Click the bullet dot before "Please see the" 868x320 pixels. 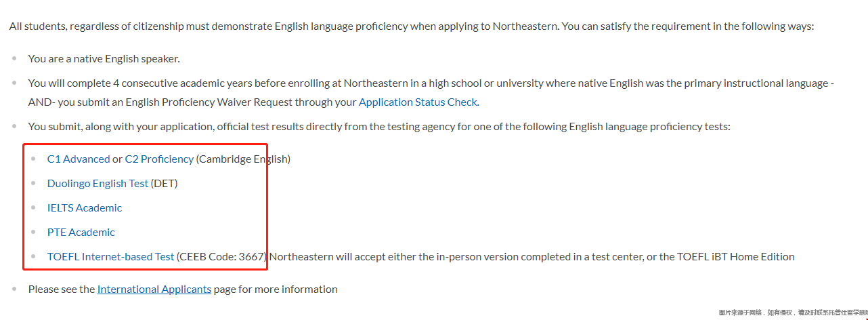pos(14,289)
